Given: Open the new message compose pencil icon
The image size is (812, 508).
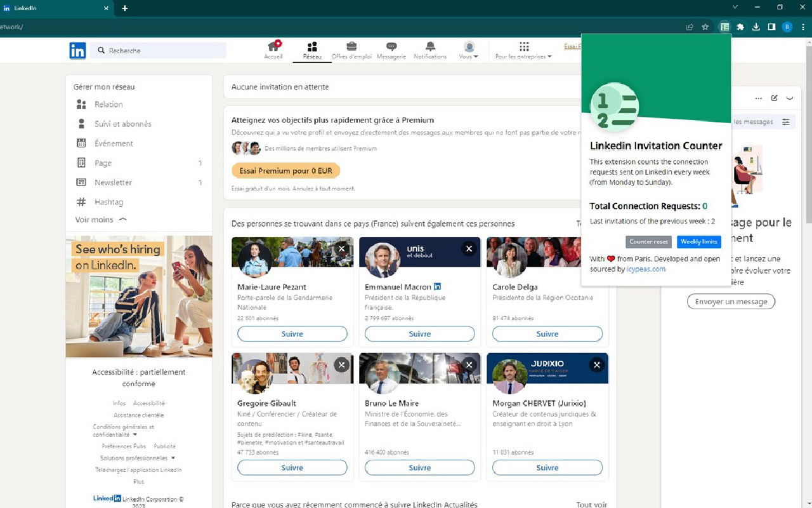Looking at the screenshot, I should click(x=774, y=98).
